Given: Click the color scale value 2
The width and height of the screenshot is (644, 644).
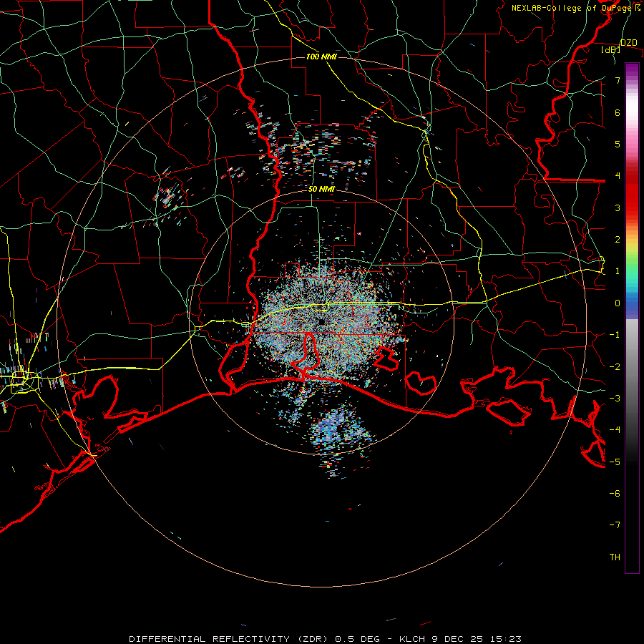Looking at the screenshot, I should tap(618, 240).
